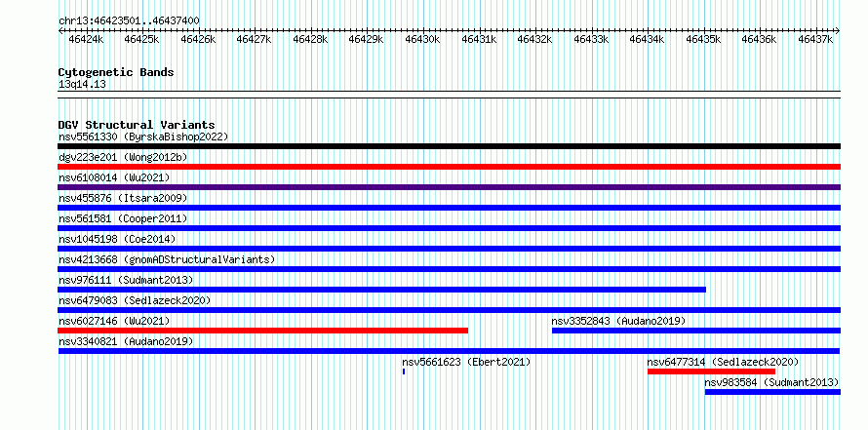The height and width of the screenshot is (430, 868).
Task: Click the 46424k ruler tick label
Action: [x=86, y=39]
